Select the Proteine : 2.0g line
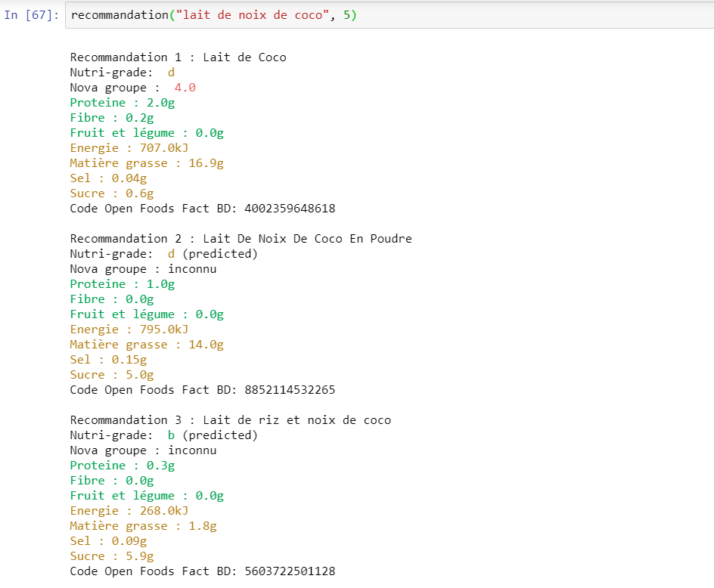Image resolution: width=714 pixels, height=588 pixels. click(x=121, y=102)
